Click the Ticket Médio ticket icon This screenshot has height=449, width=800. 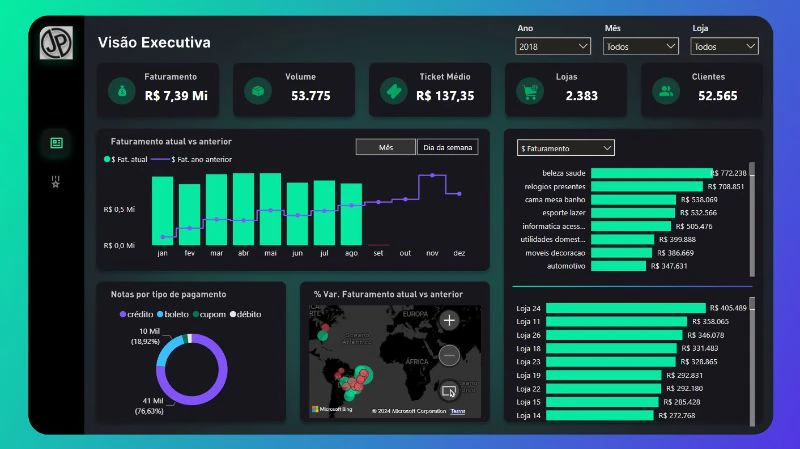tap(393, 91)
